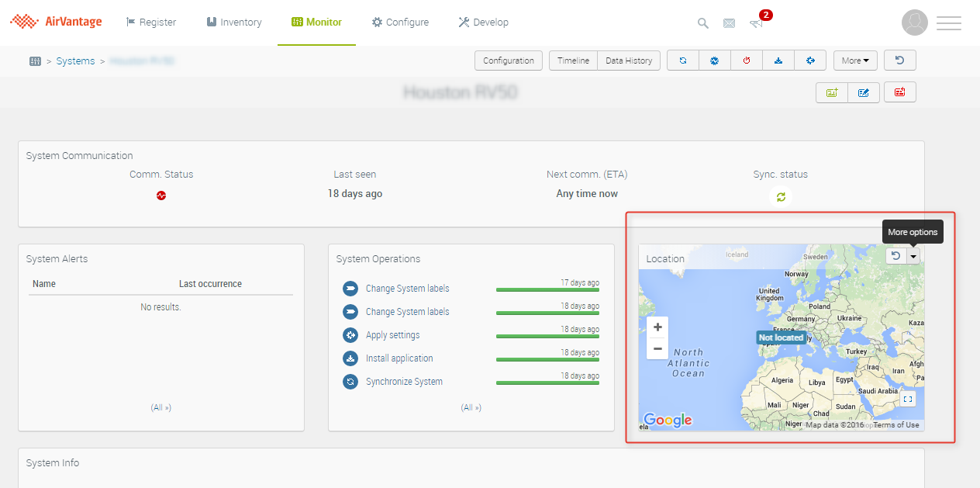The width and height of the screenshot is (980, 488).
Task: Switch to the Inventory tab
Action: pos(234,22)
